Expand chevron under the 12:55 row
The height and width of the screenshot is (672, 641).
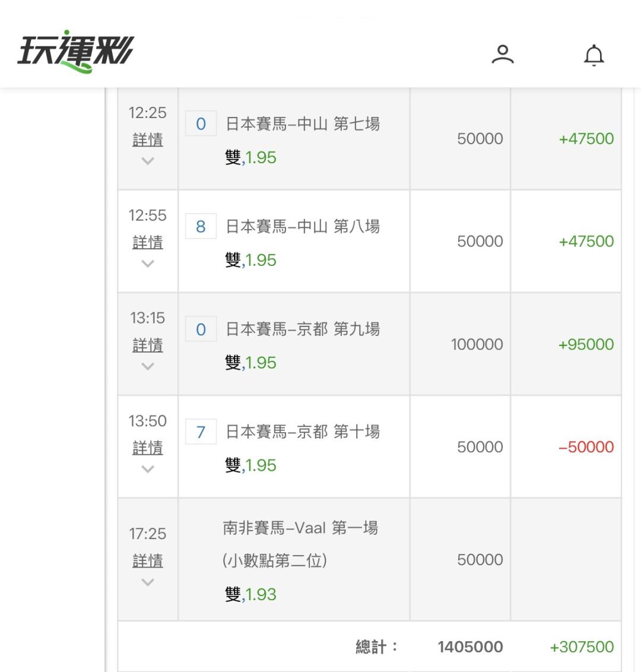pyautogui.click(x=148, y=264)
